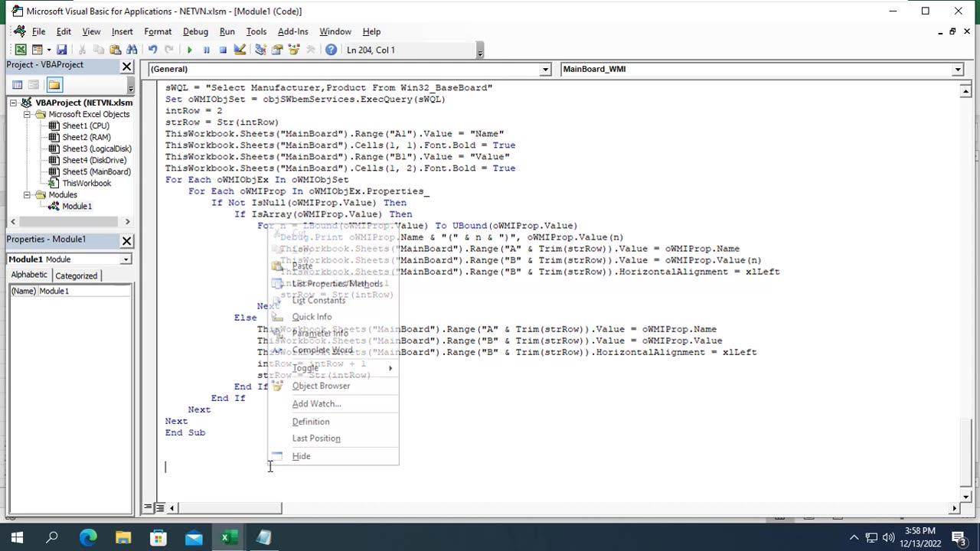Select Sheet3 (LogicalDisk) in the project tree

pos(96,148)
